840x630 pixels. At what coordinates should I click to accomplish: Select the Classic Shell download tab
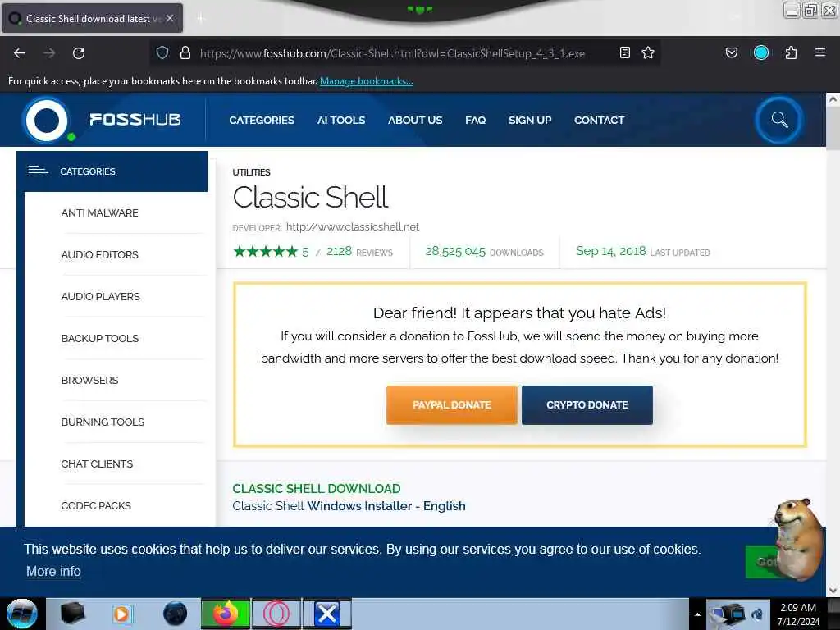pos(92,18)
